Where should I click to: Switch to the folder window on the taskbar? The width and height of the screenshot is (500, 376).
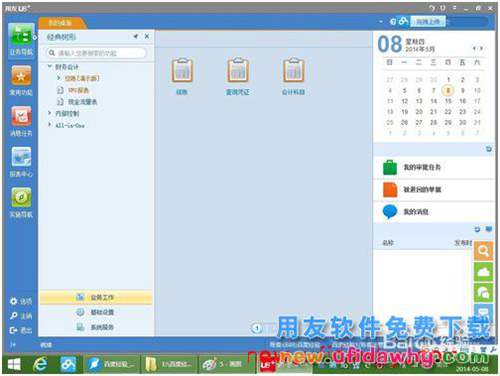tap(169, 364)
